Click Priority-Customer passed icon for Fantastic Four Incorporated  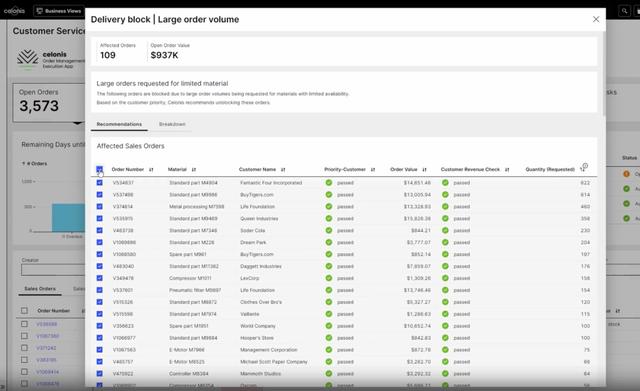pos(329,183)
